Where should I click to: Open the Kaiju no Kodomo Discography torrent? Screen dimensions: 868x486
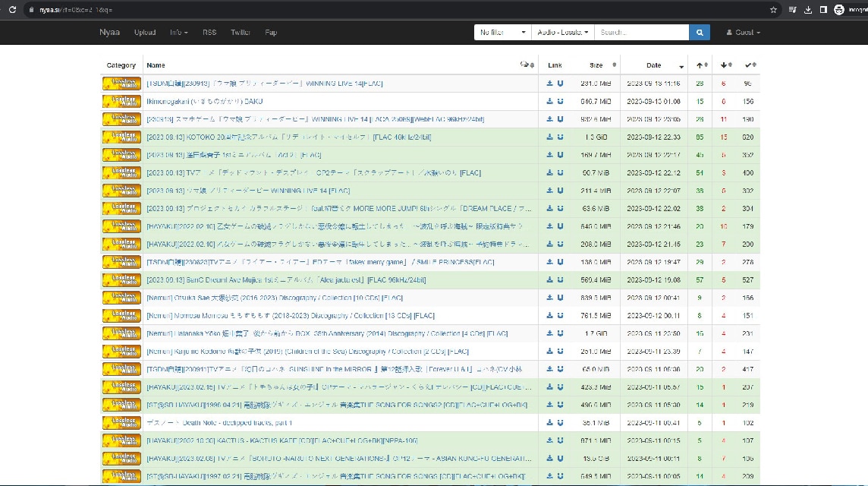[x=308, y=352]
